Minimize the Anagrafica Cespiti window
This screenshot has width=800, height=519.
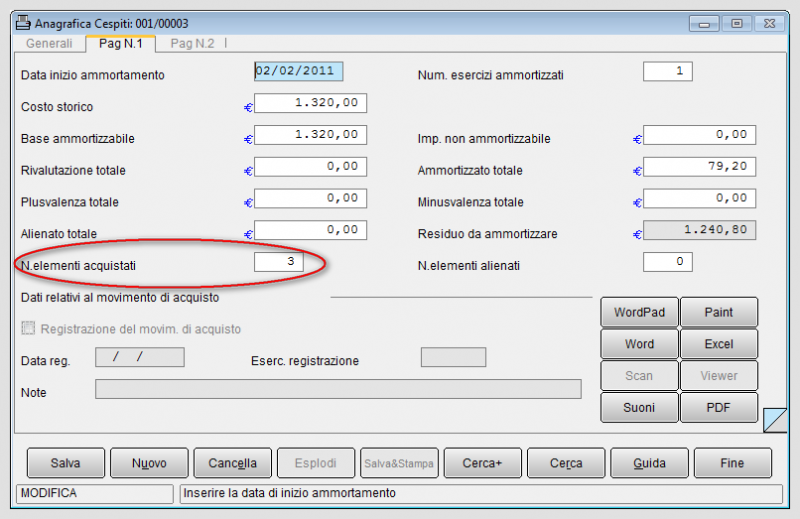(704, 23)
